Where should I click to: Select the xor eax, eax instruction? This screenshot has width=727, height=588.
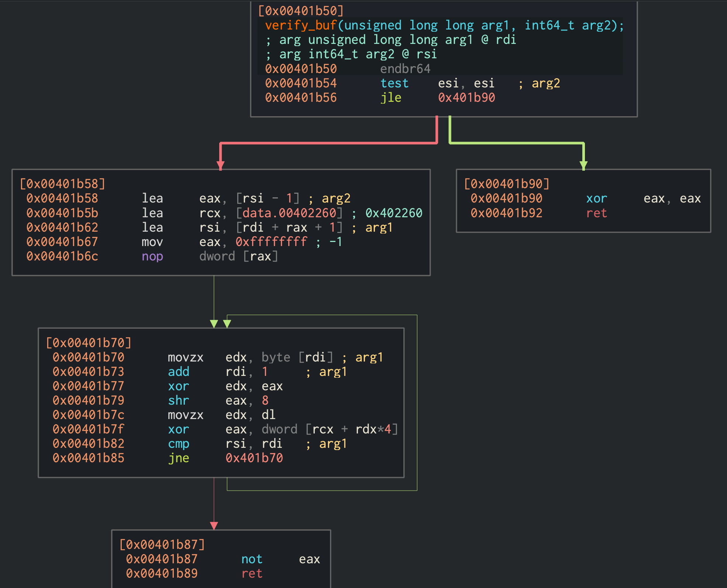point(596,198)
